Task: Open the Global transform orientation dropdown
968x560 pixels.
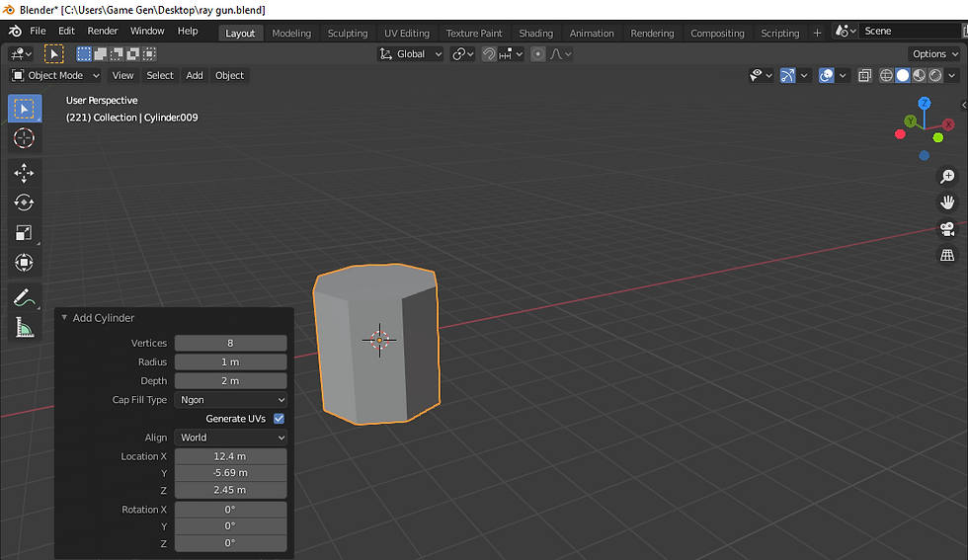Action: point(410,54)
